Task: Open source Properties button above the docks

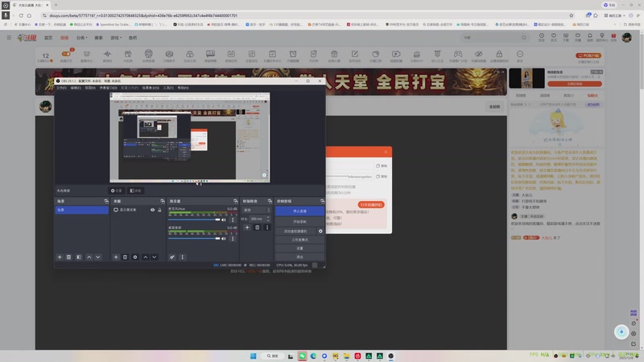Action: pos(116,191)
